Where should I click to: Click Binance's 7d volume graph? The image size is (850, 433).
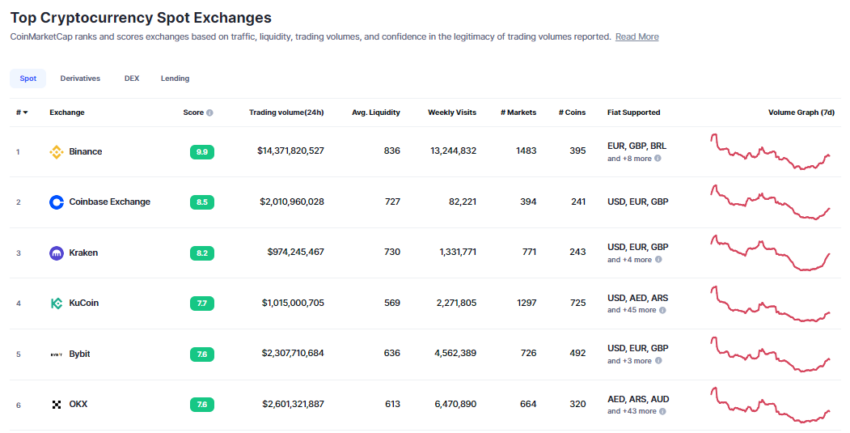(770, 152)
